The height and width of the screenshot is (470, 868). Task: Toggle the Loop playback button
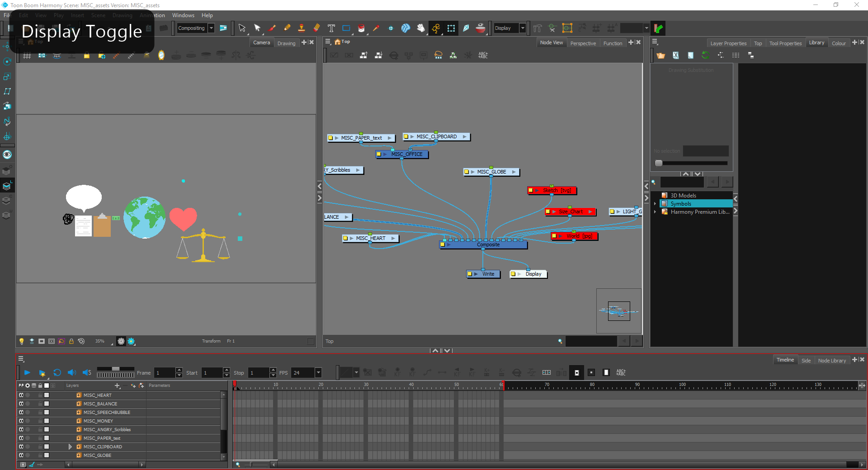57,373
